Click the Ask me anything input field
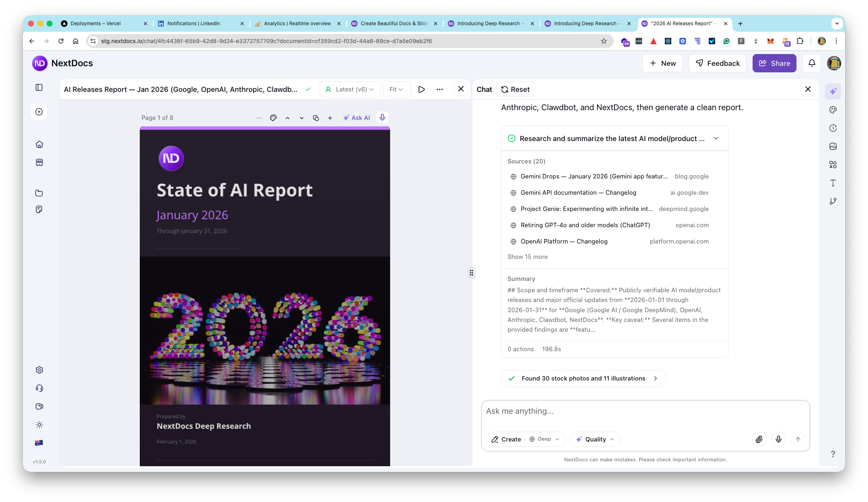The height and width of the screenshot is (502, 868). [x=644, y=411]
